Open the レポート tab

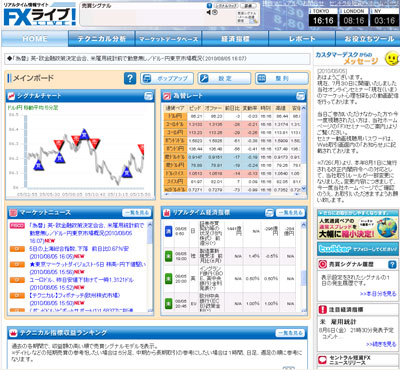[302, 39]
